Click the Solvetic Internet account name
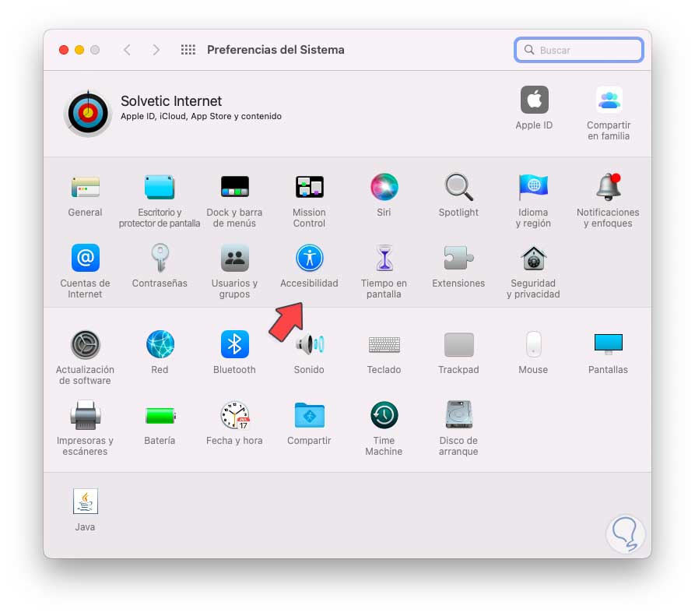Viewport: 695px width, 616px height. click(x=171, y=101)
